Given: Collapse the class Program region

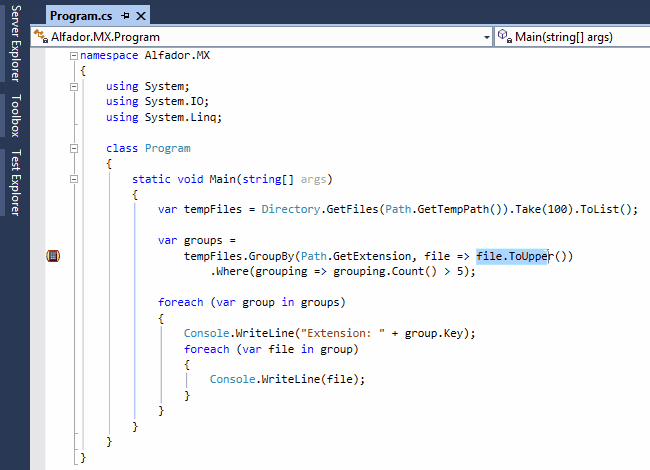Looking at the screenshot, I should tap(74, 148).
